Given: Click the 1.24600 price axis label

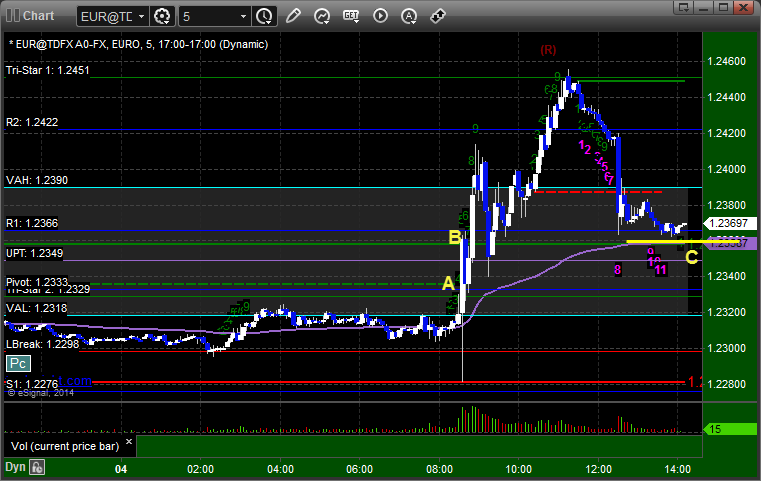Looking at the screenshot, I should pyautogui.click(x=727, y=61).
